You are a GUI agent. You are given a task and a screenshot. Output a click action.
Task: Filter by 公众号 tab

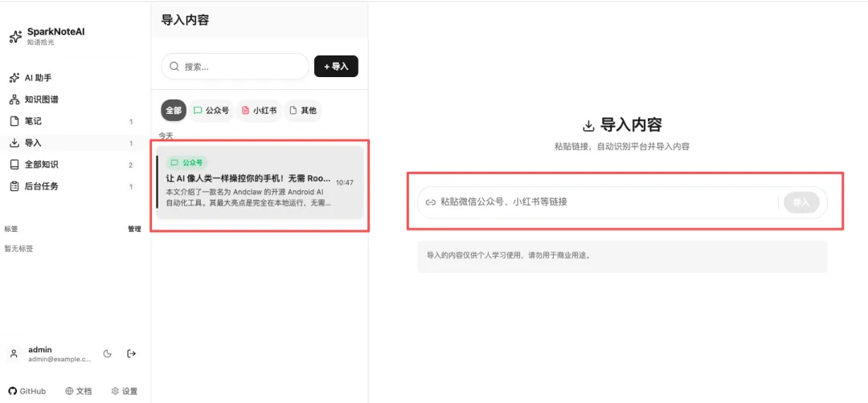(211, 111)
